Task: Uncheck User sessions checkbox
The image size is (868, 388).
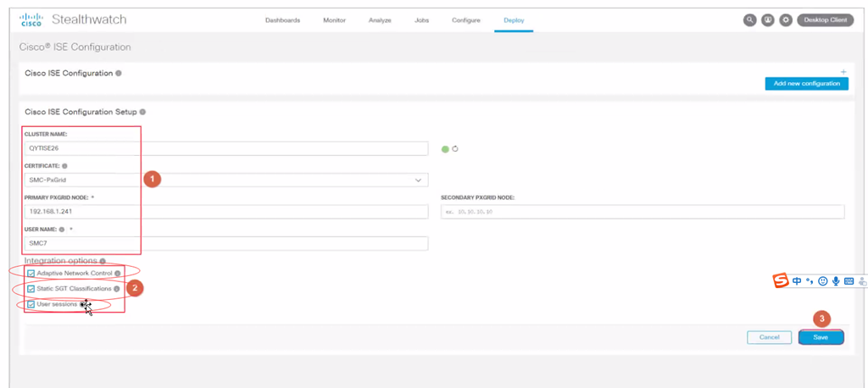Action: pos(31,304)
